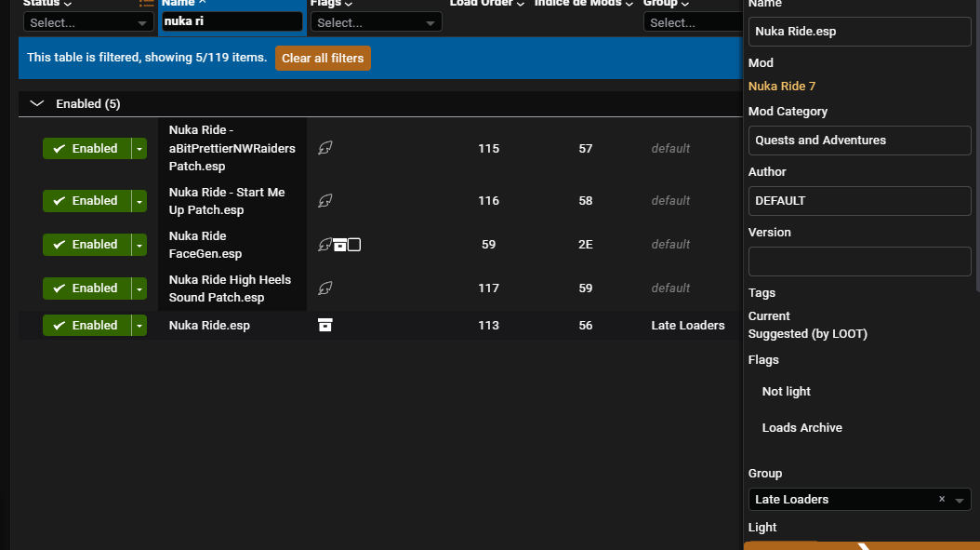Toggle Enabled button for Nuka Ride FaceGen.esp
This screenshot has height=550, width=980.
coord(86,245)
